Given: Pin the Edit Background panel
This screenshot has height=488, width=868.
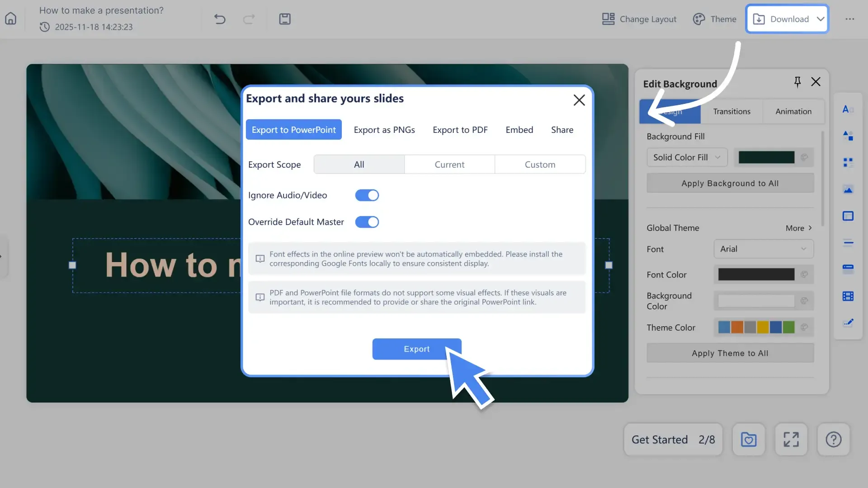Looking at the screenshot, I should pyautogui.click(x=797, y=82).
